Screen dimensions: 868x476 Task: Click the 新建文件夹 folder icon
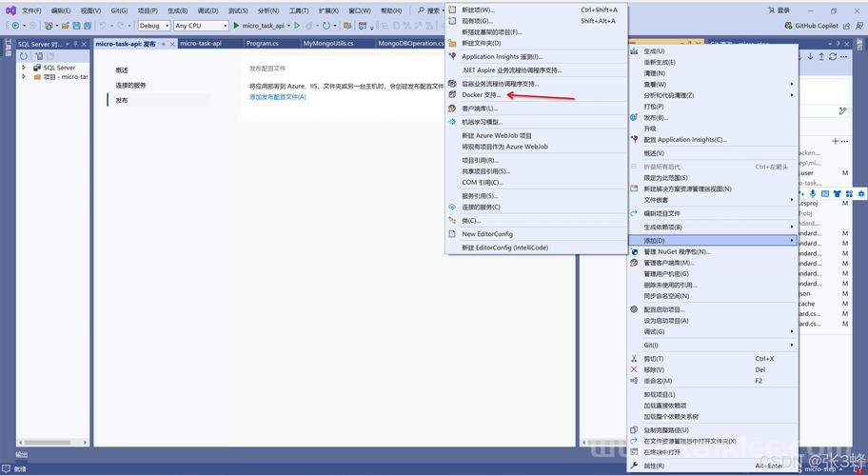(452, 43)
